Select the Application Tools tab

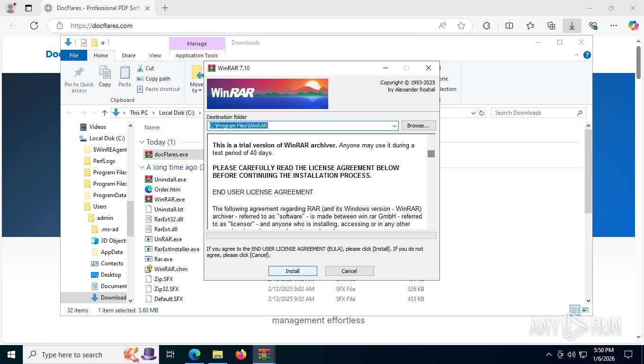coord(197,55)
